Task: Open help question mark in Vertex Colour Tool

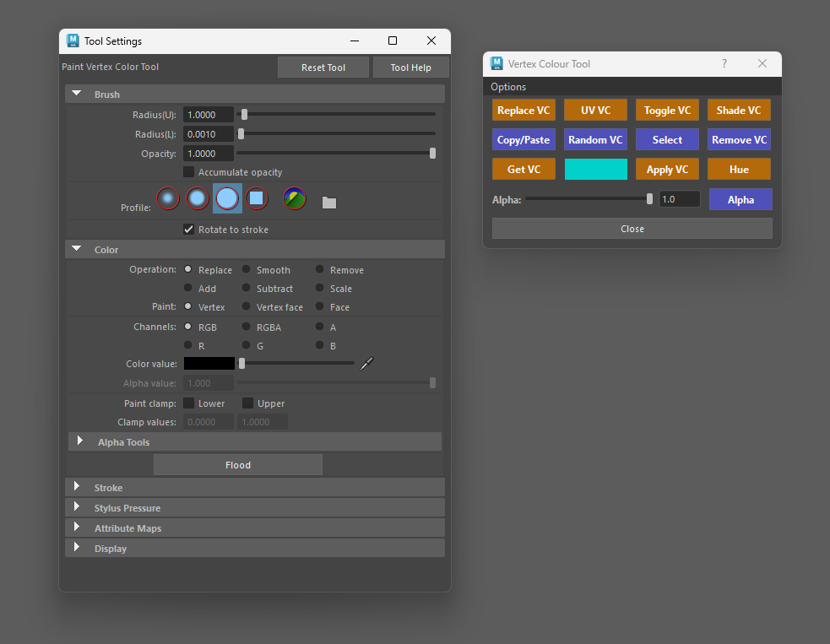Action: (x=724, y=63)
